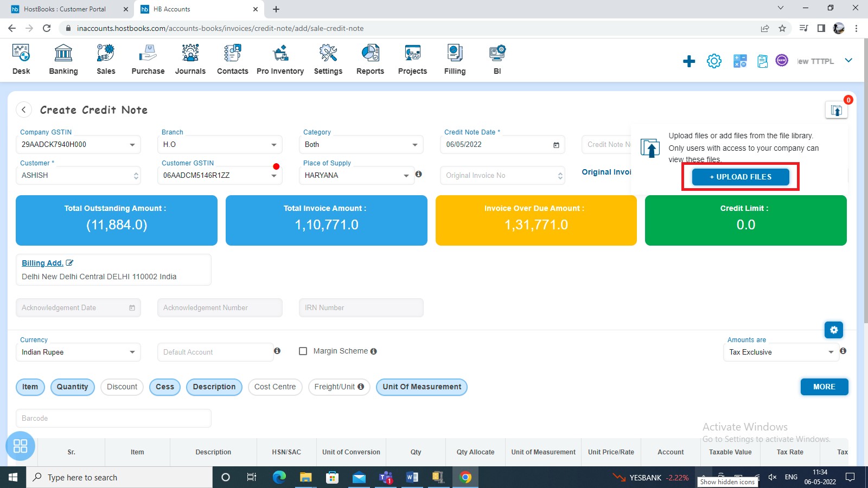Expand the Branch dropdown showing H.O
The height and width of the screenshot is (488, 868).
(220, 145)
